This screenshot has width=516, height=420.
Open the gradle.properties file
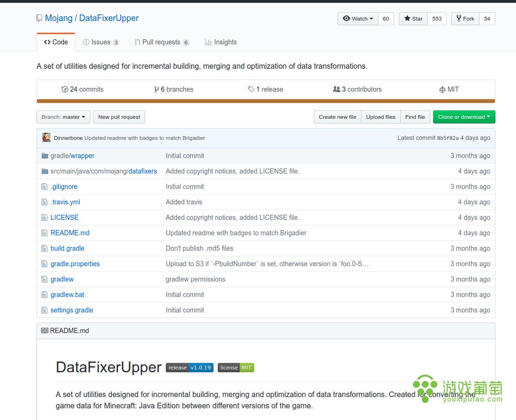75,264
